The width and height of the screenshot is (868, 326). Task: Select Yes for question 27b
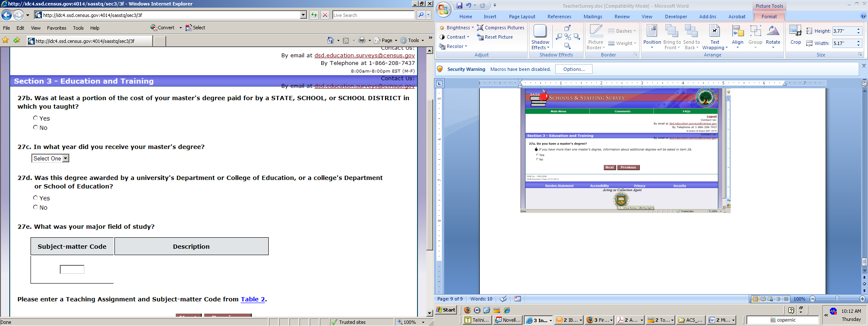point(36,118)
